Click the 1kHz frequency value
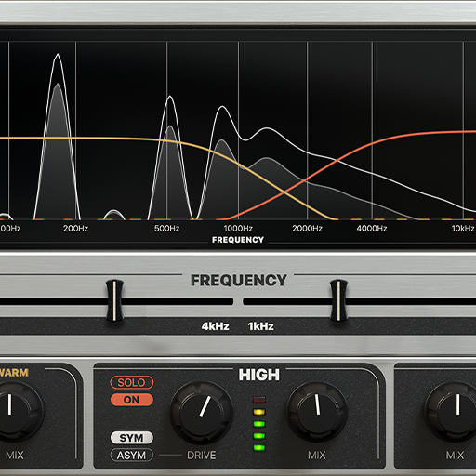The image size is (476, 476). point(260,326)
